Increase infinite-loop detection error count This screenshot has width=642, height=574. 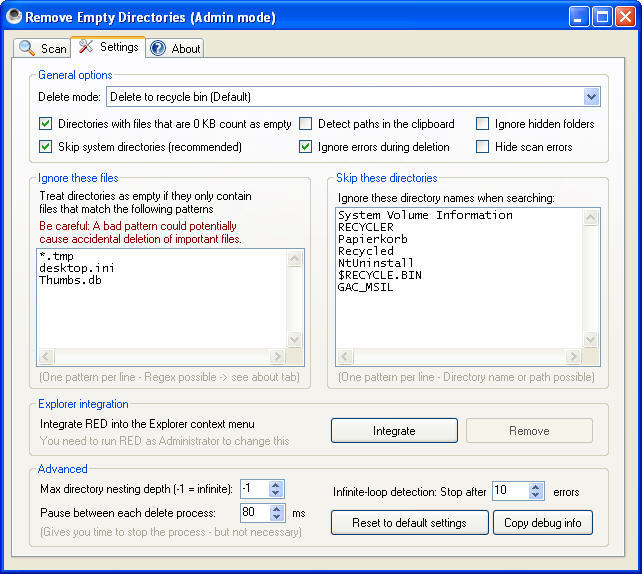click(536, 487)
